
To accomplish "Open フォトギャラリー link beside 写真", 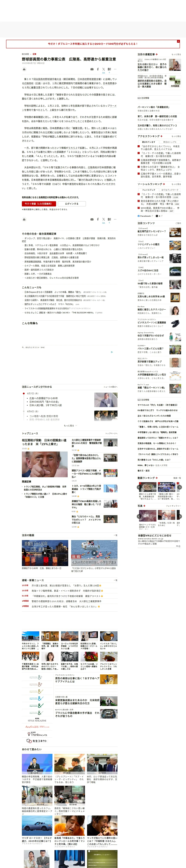I will point(174,506).
